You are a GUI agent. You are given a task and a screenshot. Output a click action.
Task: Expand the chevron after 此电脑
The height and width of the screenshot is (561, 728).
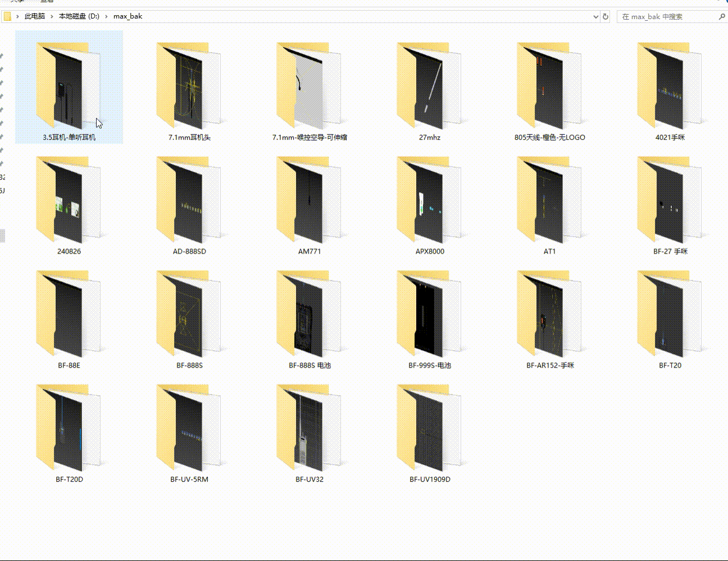click(52, 16)
